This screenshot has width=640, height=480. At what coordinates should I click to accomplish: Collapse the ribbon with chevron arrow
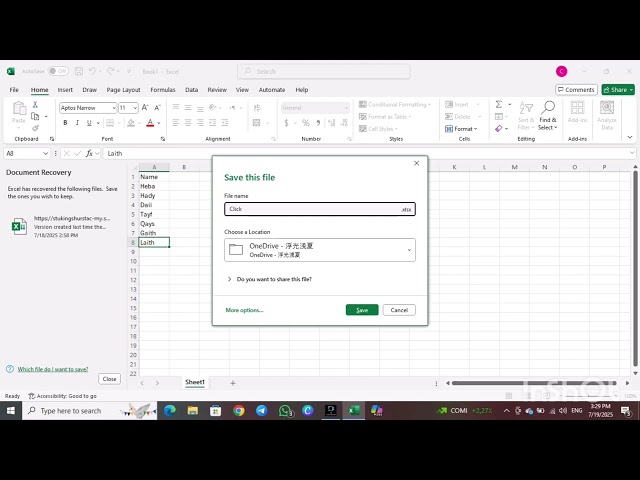click(630, 138)
